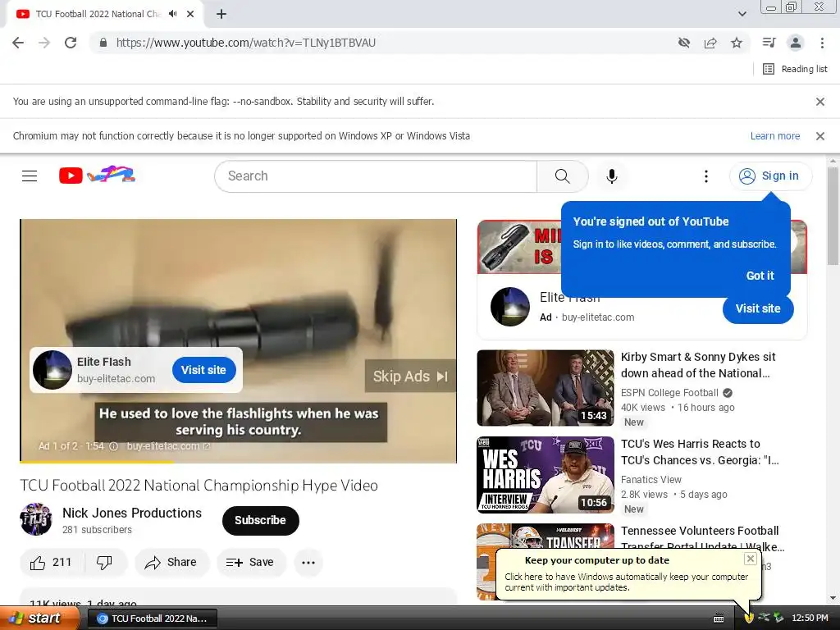This screenshot has width=840, height=630.
Task: Focus the YouTube Search field
Action: 376,176
